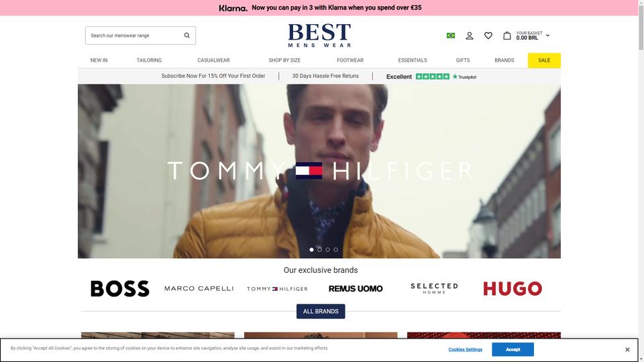Select the second carousel slide dot

tap(319, 249)
